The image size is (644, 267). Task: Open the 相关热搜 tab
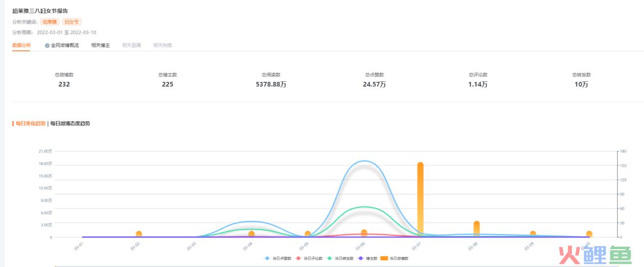point(163,45)
